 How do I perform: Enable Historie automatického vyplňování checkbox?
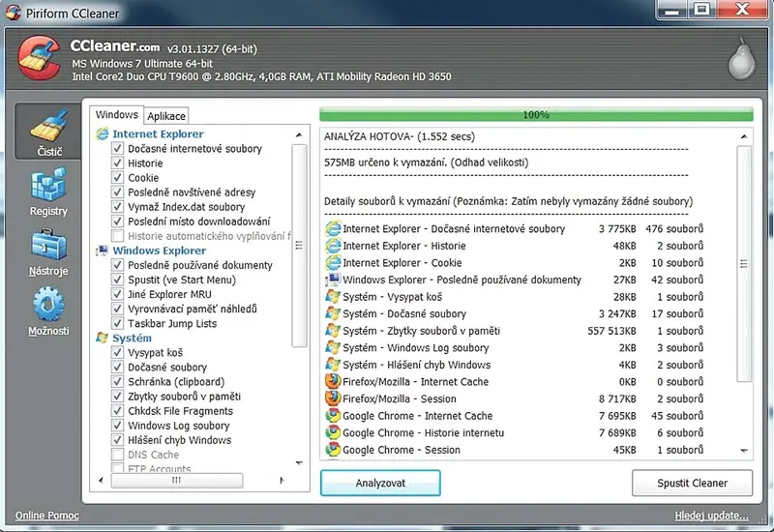[117, 235]
